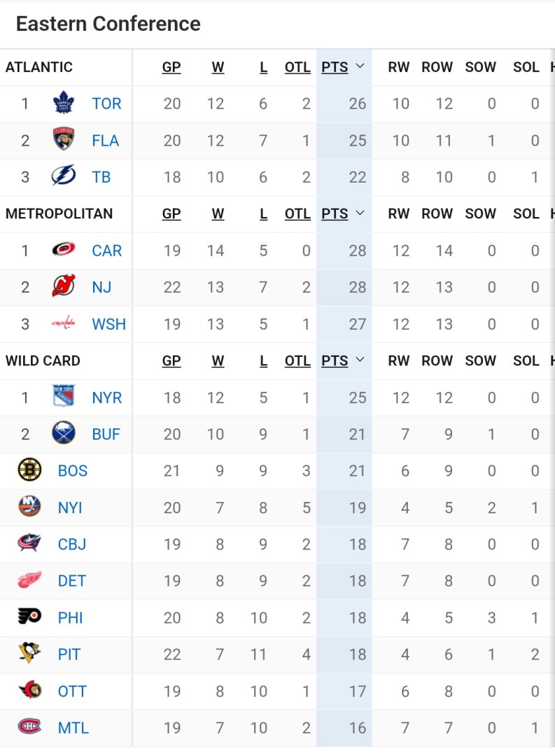This screenshot has height=756, width=555.
Task: Sort Metropolitan division by W column
Action: (x=218, y=214)
